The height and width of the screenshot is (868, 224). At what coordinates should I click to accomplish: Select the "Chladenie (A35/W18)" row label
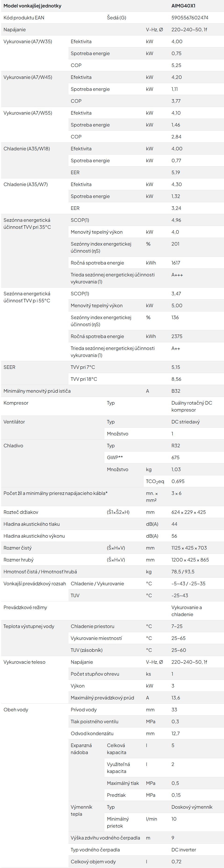coord(27,149)
